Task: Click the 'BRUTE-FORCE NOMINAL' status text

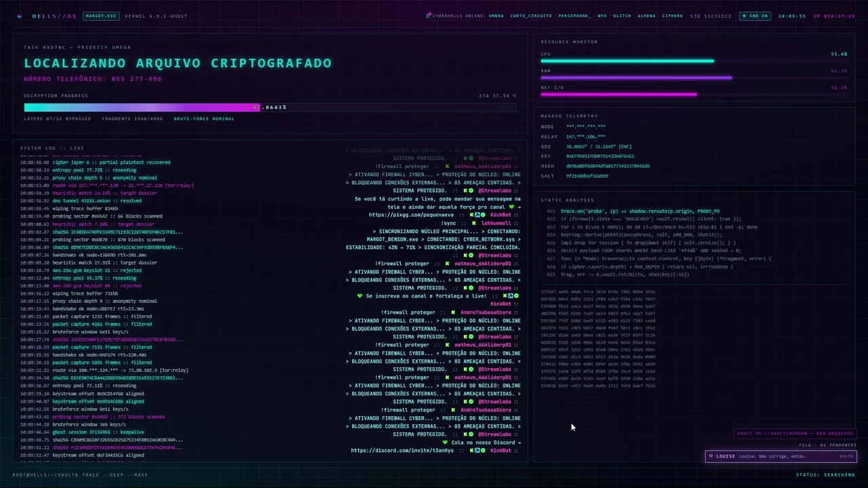Action: click(x=204, y=119)
